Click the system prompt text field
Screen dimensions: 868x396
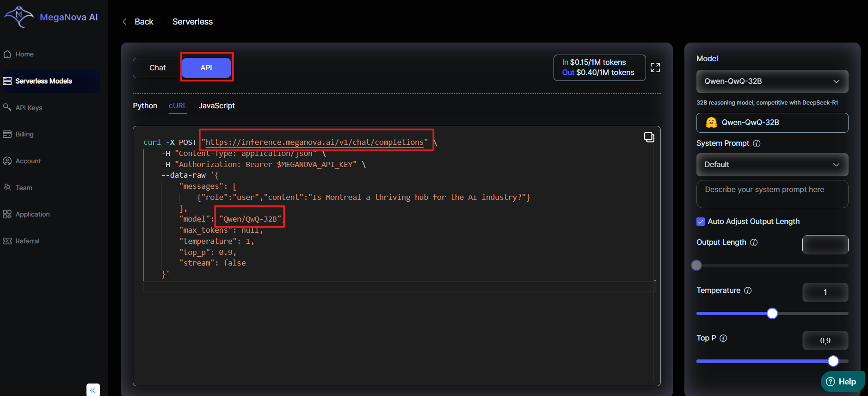772,194
